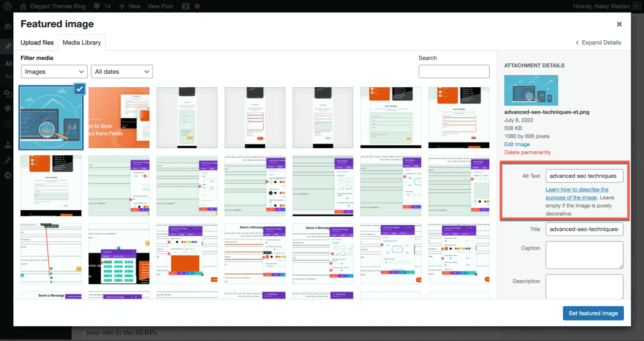Switch to the Upload files tab
The width and height of the screenshot is (644, 341).
pyautogui.click(x=37, y=42)
